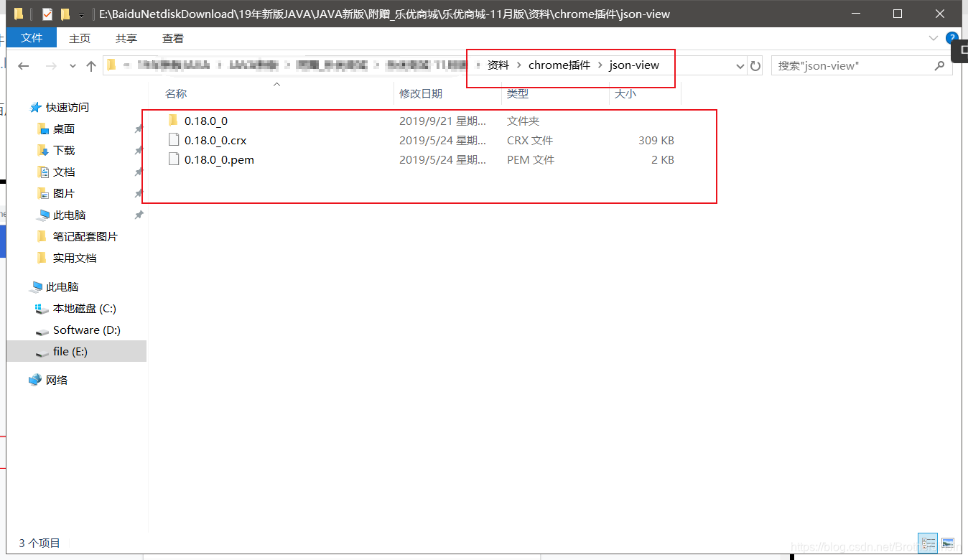Select the 0.18.0_0.pem file icon
The image size is (968, 560).
[173, 159]
